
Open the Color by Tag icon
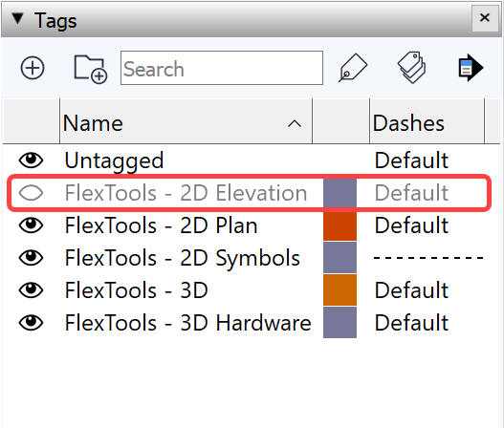[412, 68]
